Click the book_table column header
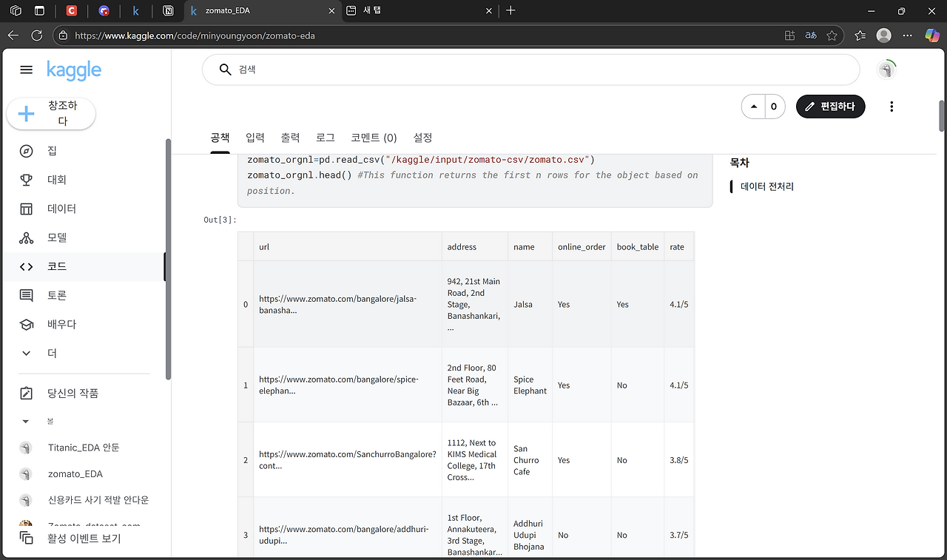 (638, 246)
